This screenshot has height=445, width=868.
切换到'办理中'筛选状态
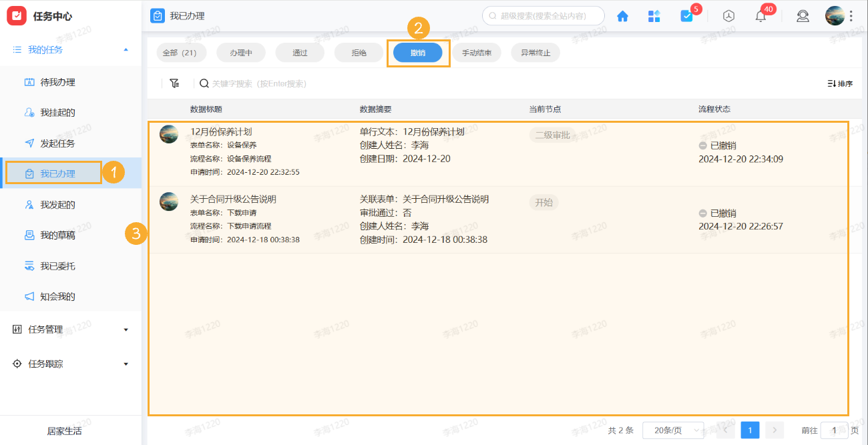pyautogui.click(x=240, y=51)
